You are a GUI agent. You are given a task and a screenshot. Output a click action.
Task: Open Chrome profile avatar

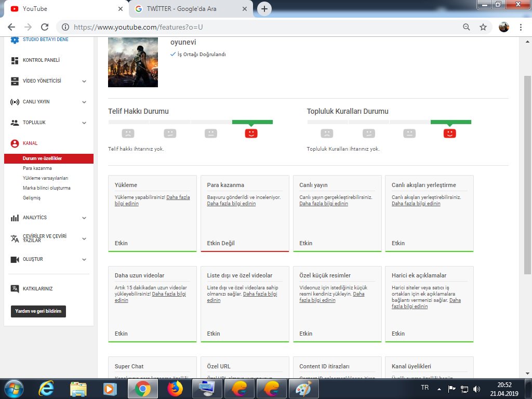(504, 27)
